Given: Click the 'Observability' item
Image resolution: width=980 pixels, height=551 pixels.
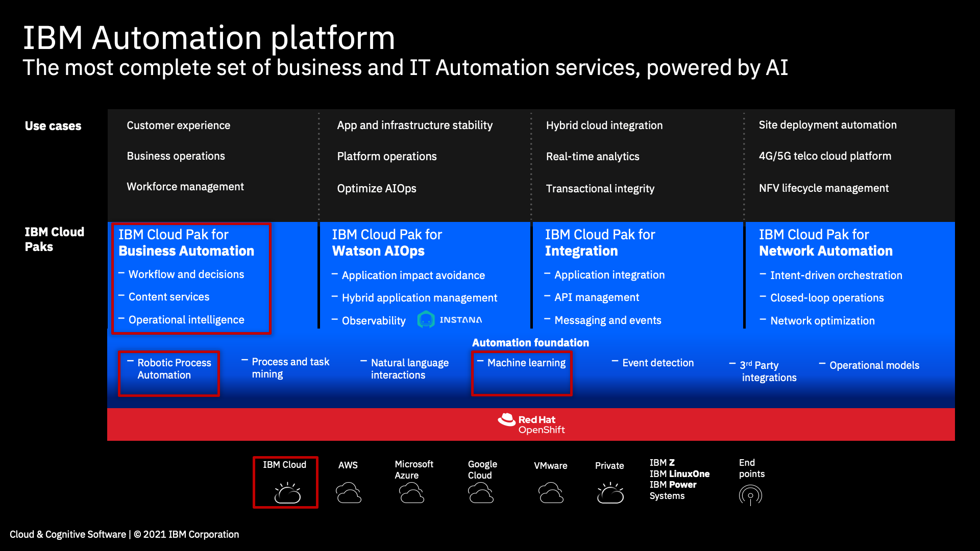Looking at the screenshot, I should point(374,321).
